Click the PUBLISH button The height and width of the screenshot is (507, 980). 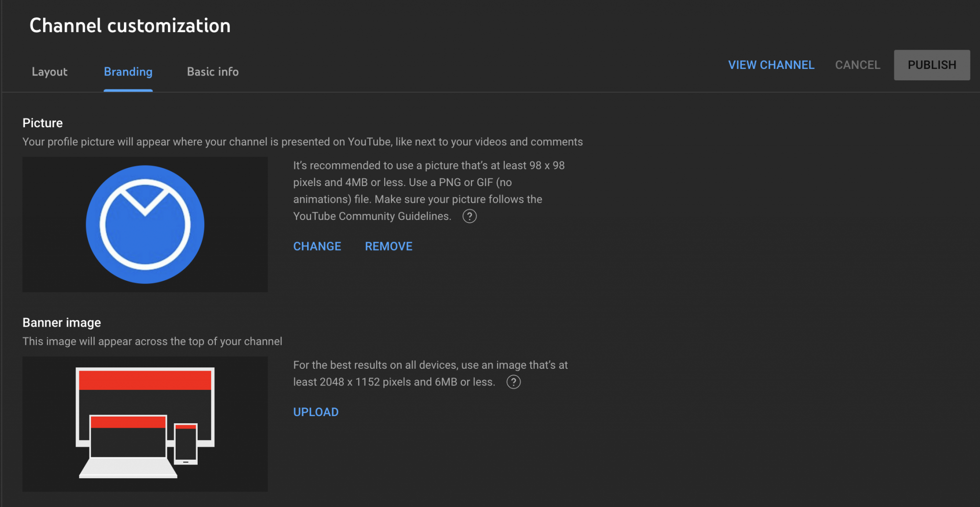coord(932,65)
